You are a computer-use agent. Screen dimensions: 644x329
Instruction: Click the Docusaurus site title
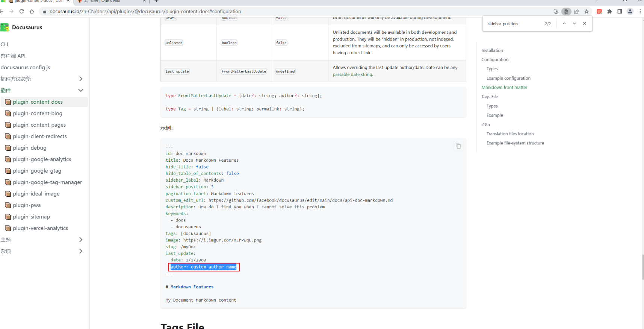27,27
